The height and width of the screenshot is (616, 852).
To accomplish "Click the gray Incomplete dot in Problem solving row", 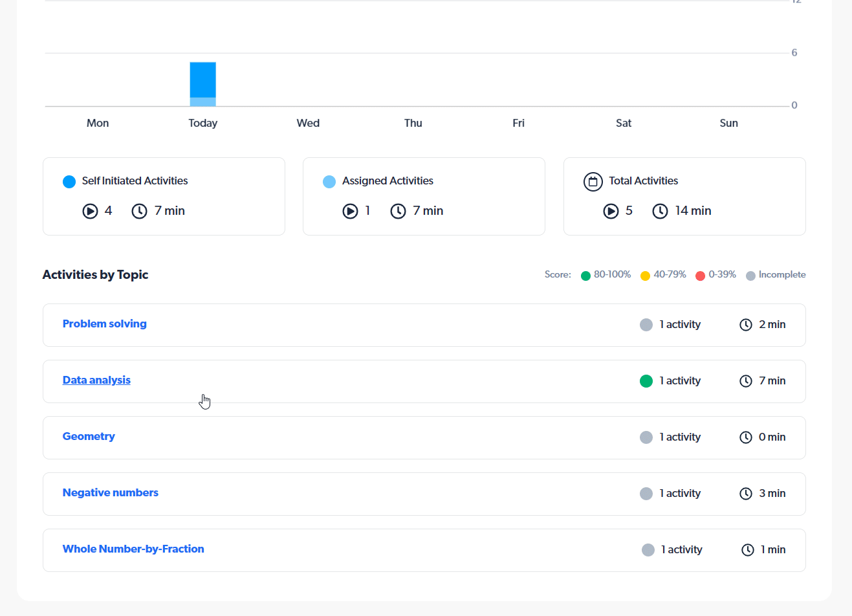I will point(646,325).
